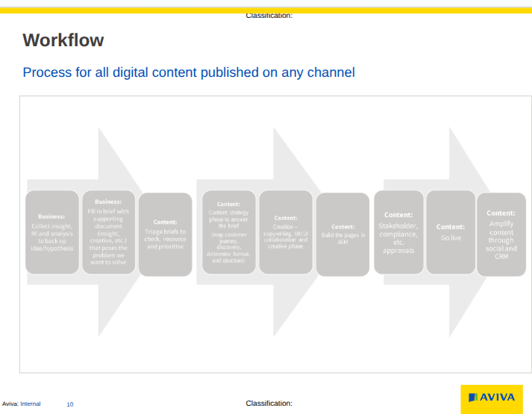Click the 'Triage briefs to check, resource' box
Screen dimensions: 532x414
165,234
